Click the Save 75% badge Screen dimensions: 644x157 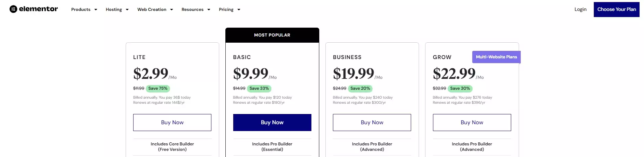tap(158, 88)
